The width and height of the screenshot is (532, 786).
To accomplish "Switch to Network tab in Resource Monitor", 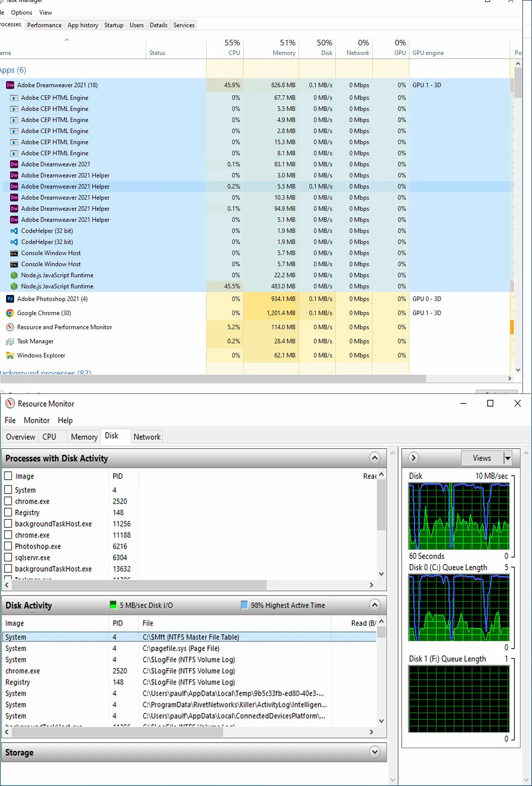I will coord(147,437).
